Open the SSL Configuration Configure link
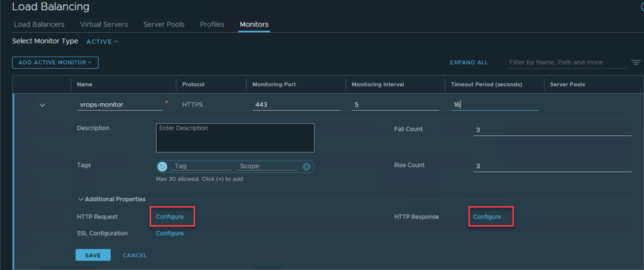The image size is (644, 270). coord(170,233)
